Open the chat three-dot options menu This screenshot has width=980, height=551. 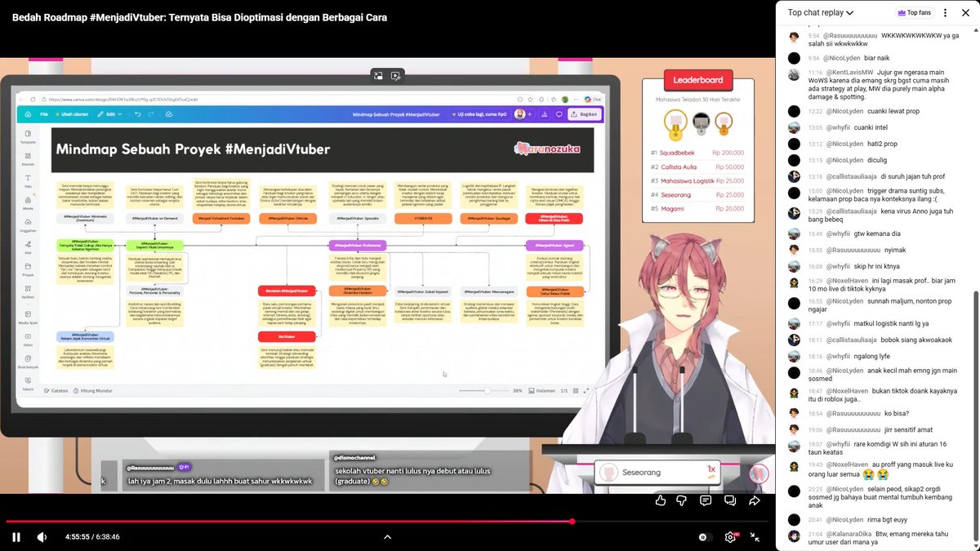[946, 12]
